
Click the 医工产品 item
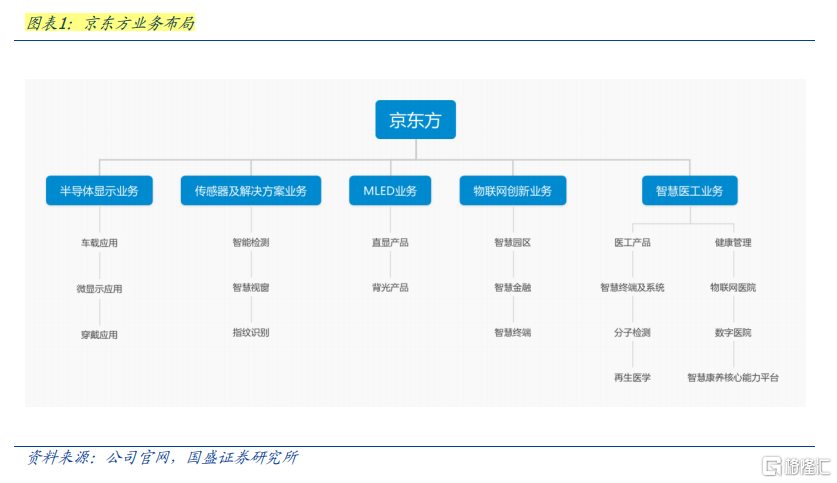[633, 242]
